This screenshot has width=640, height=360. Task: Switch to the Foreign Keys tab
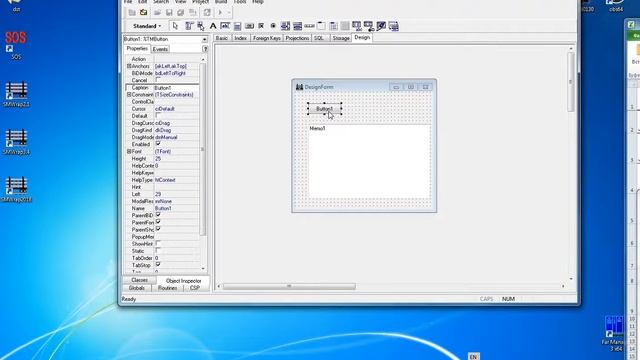coord(267,38)
